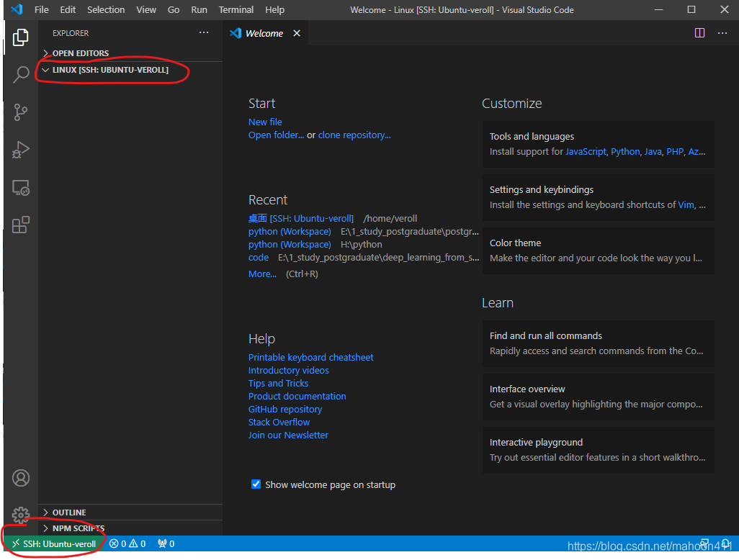Open the Interactive playground card
This screenshot has width=739, height=560.
click(x=598, y=450)
